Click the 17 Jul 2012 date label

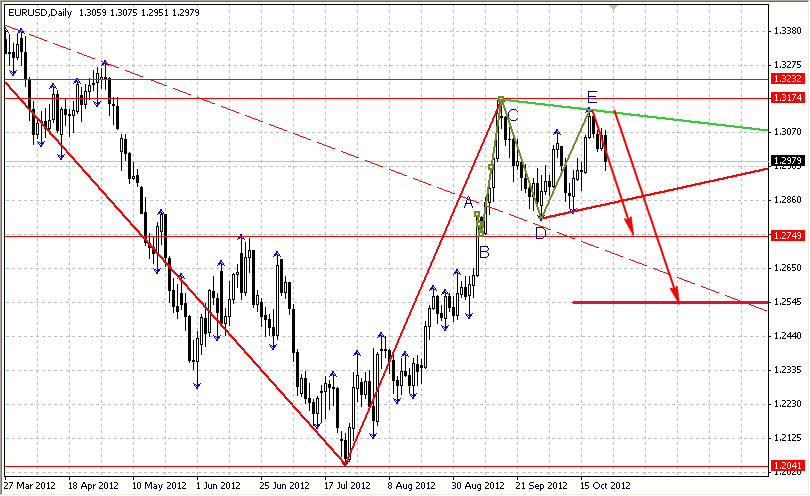345,485
